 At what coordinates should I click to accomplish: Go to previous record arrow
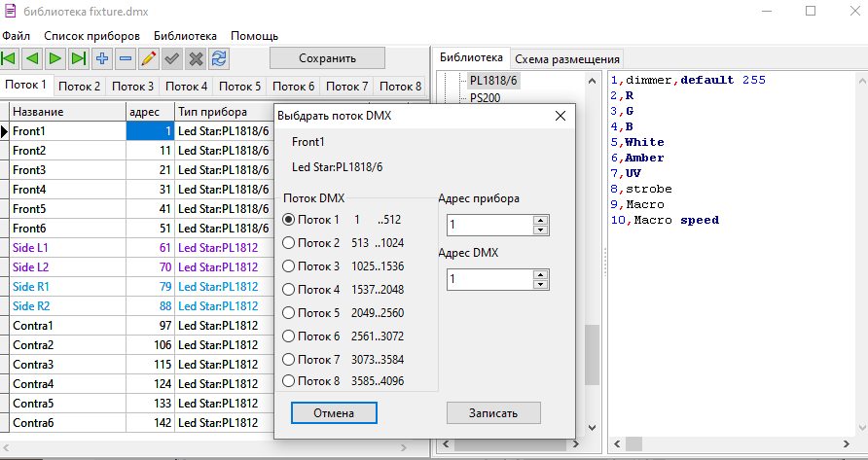click(x=32, y=58)
